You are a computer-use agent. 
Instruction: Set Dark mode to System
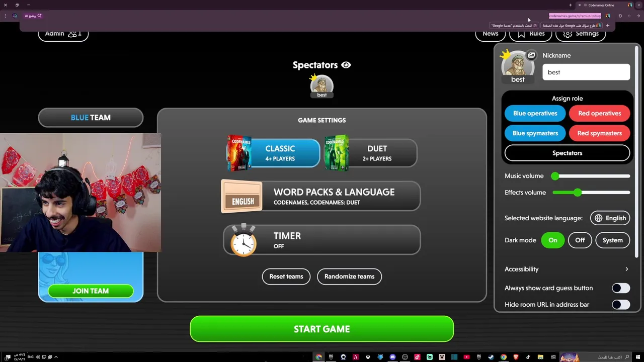click(612, 240)
